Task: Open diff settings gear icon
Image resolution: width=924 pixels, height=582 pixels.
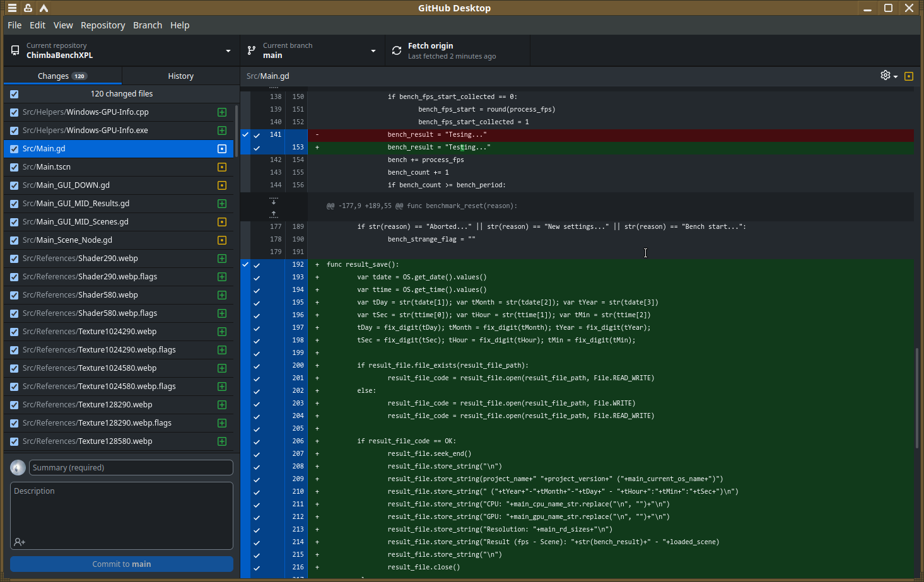Action: point(886,75)
